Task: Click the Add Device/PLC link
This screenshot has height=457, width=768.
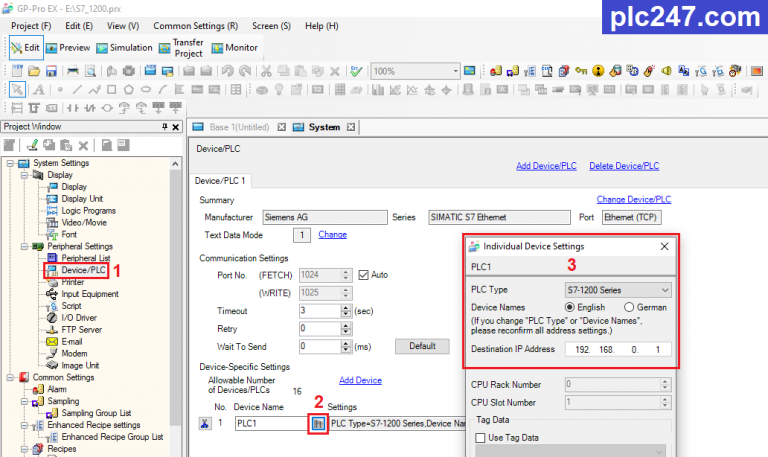Action: point(546,166)
